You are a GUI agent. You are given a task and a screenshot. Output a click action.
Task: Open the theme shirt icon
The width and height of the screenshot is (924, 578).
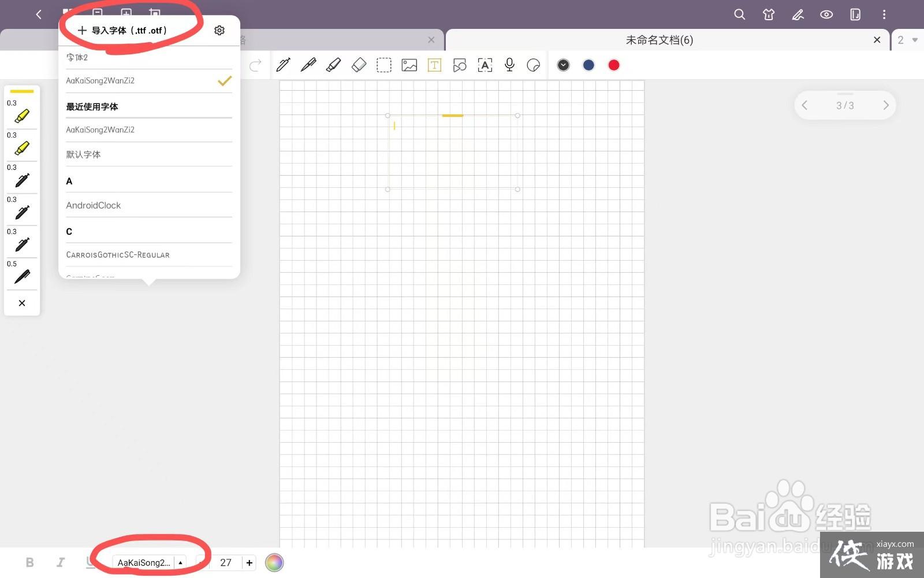click(769, 14)
